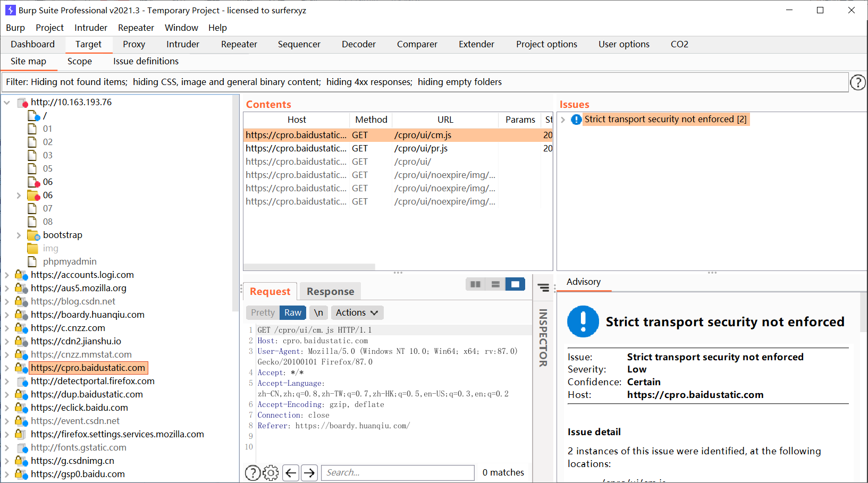Expand the Strict transport security issue
This screenshot has height=483, width=868.
[x=563, y=120]
